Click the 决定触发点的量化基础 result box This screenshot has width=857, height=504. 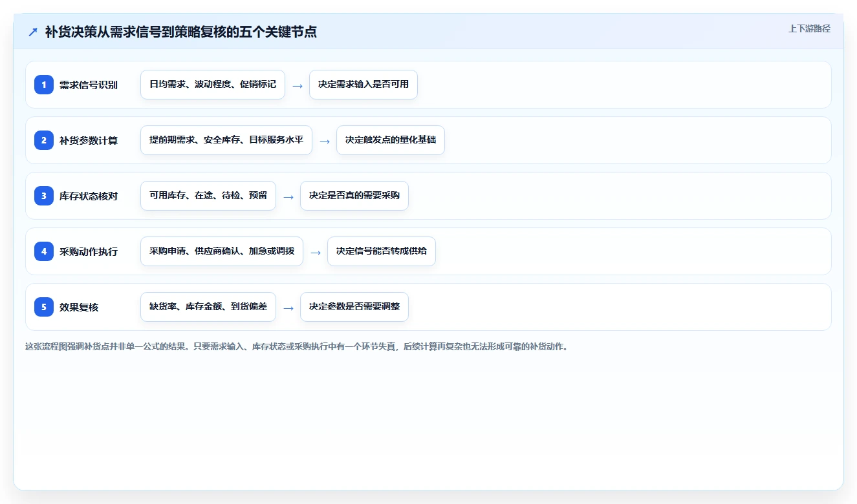tap(391, 140)
